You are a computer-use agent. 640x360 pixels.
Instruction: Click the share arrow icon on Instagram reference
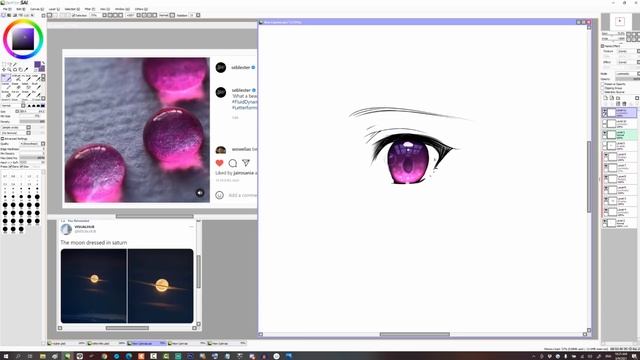click(x=246, y=162)
